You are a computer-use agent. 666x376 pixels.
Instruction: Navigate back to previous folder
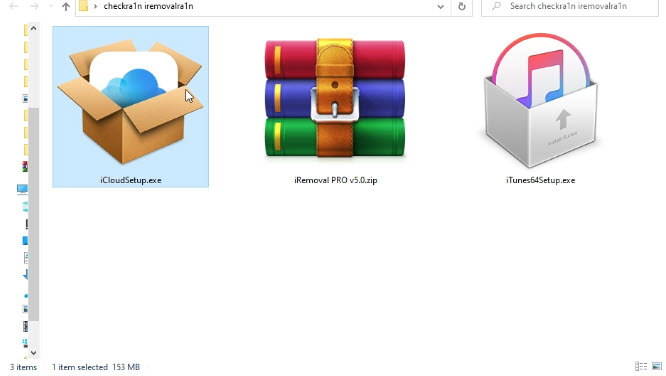pyautogui.click(x=14, y=6)
